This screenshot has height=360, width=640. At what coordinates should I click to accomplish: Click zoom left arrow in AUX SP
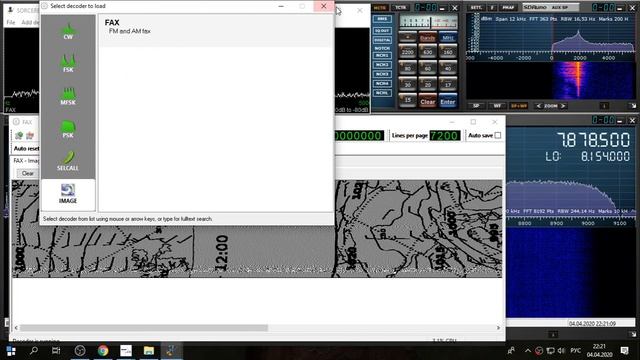538,106
